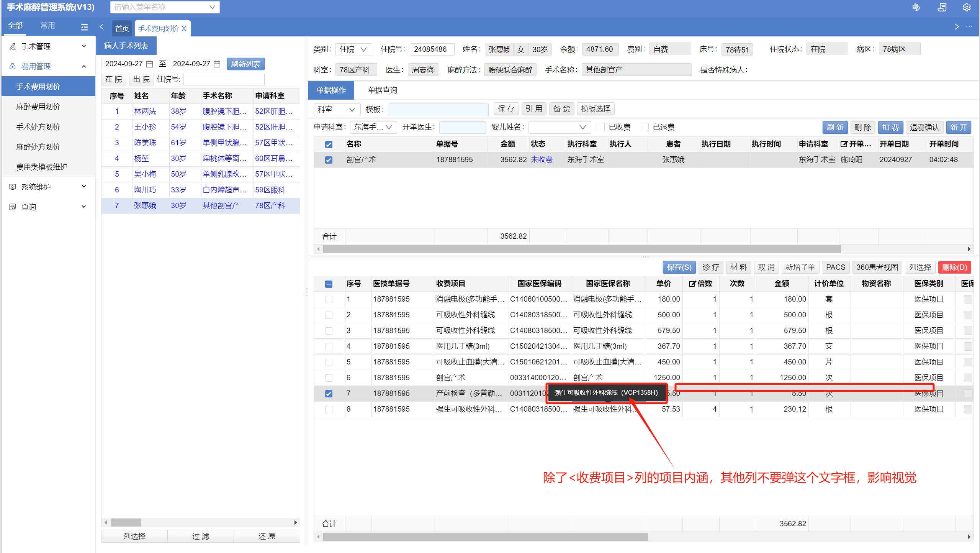Open the 麻醉费用划价 menu item

38,107
